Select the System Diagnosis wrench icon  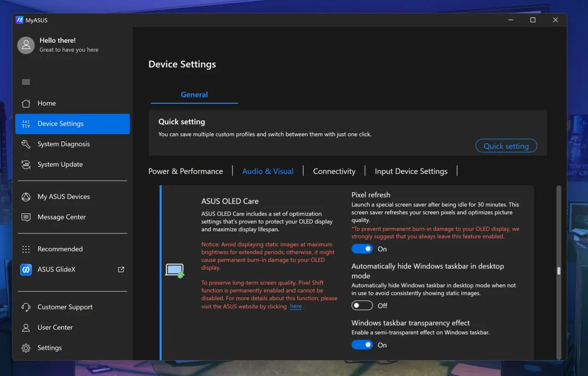point(26,144)
